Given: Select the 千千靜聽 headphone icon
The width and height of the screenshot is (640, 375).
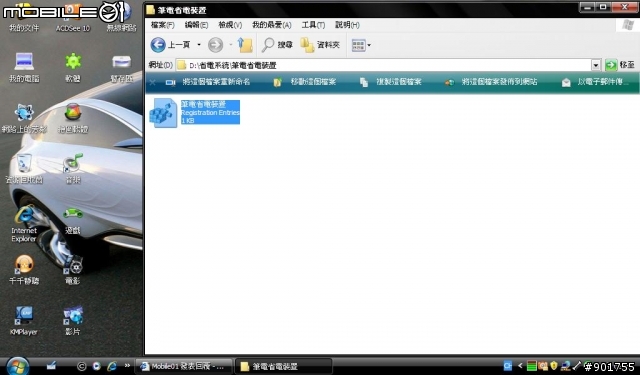Looking at the screenshot, I should [x=24, y=270].
